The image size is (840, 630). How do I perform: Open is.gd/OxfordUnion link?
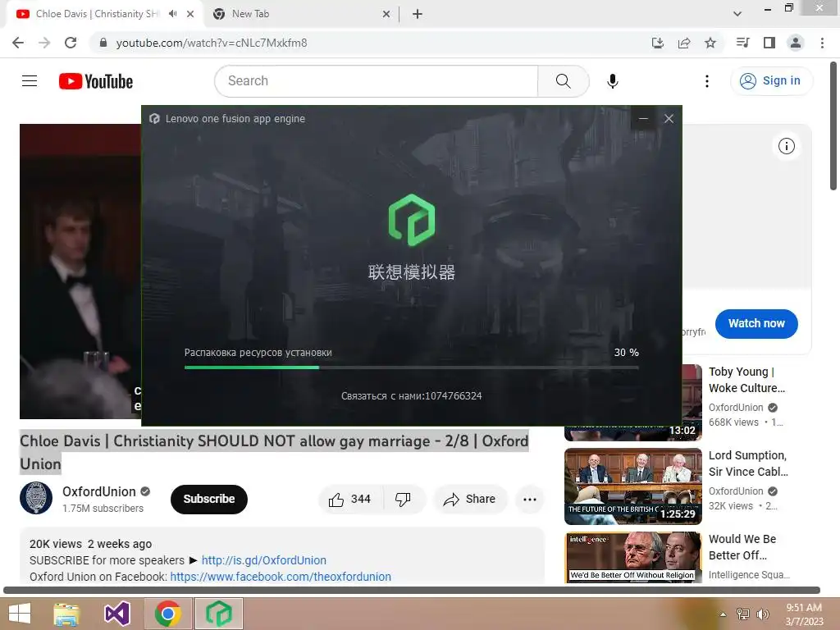(x=263, y=560)
